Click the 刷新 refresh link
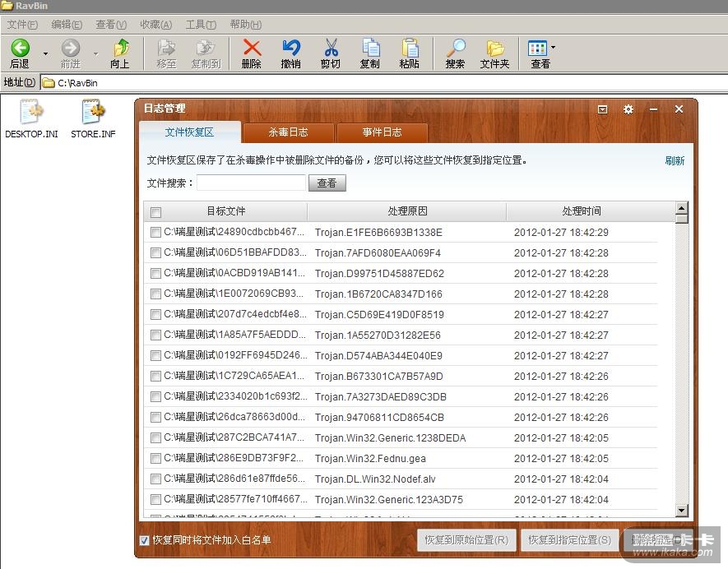 675,160
